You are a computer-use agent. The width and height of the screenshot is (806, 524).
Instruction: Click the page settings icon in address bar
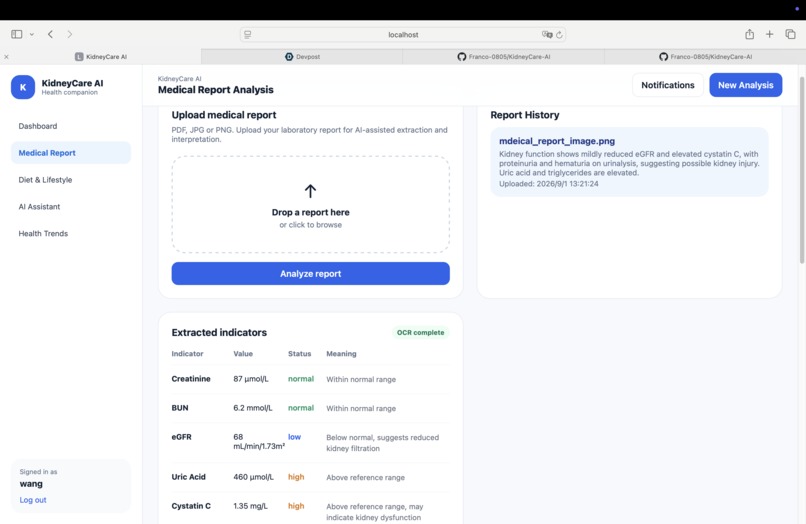click(248, 34)
